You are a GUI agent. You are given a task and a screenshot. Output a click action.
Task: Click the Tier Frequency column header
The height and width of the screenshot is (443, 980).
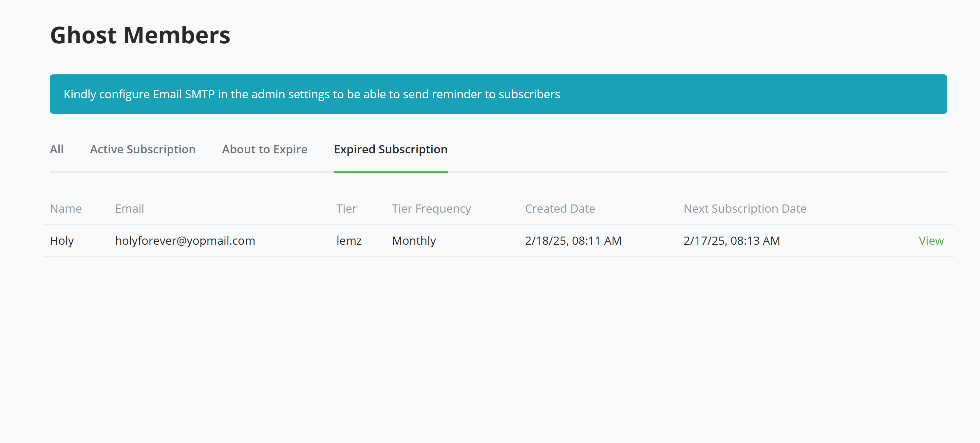coord(431,208)
